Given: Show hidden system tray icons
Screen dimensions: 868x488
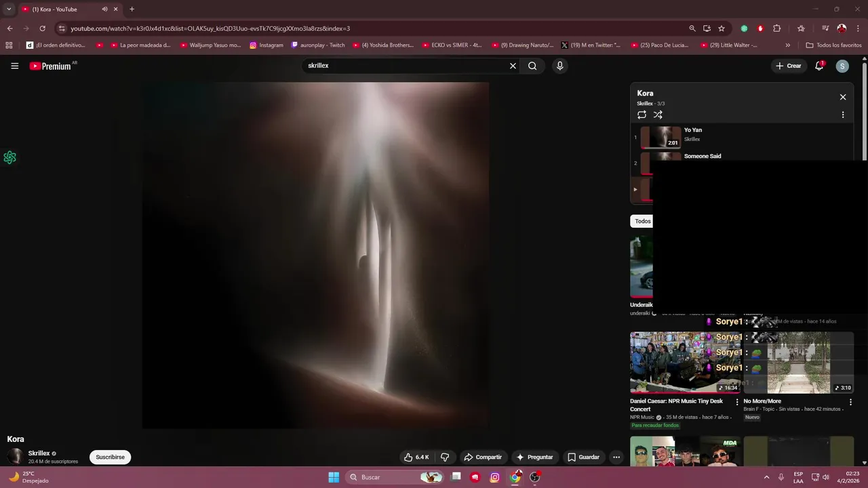Looking at the screenshot, I should [767, 477].
